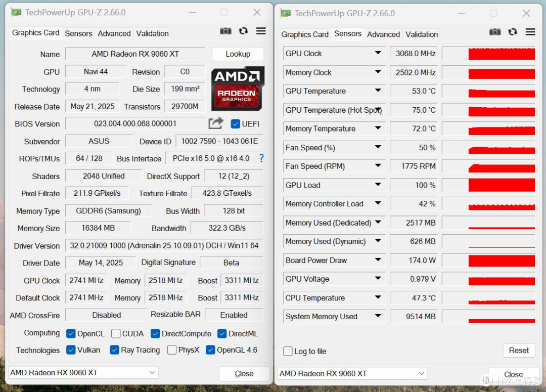Switch to Advanced tab in right window
This screenshot has height=392, width=546.
(383, 34)
